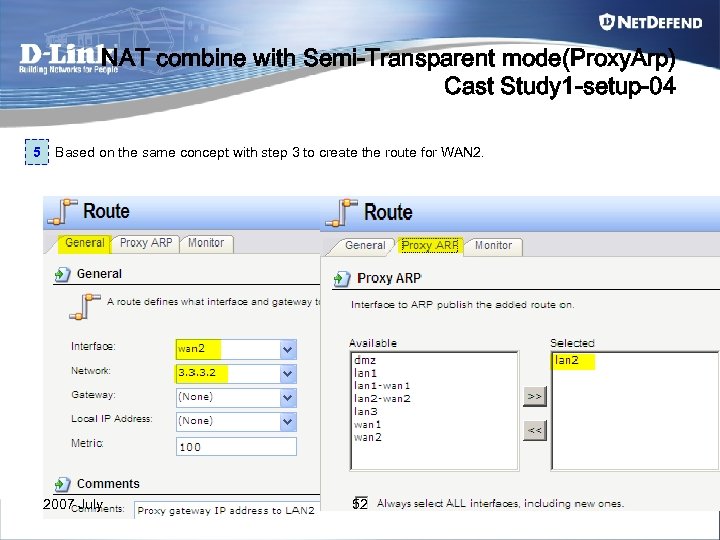
Task: Click the Comments section arrow icon
Action: (62, 484)
